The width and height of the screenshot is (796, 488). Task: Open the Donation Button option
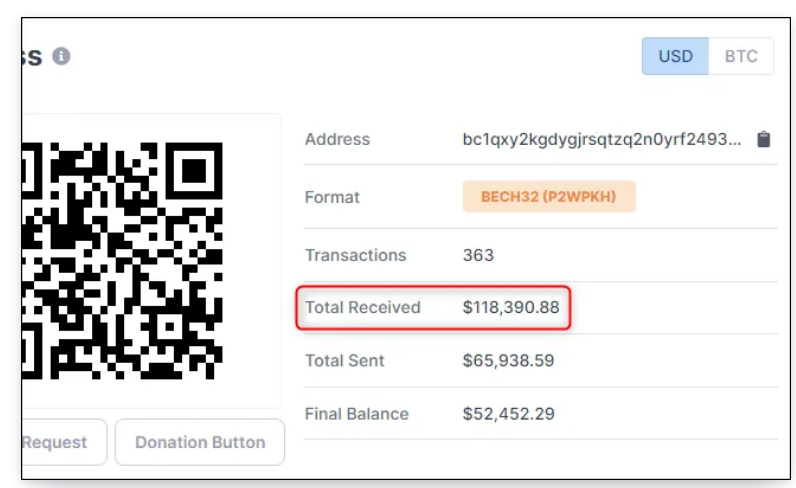pyautogui.click(x=200, y=442)
